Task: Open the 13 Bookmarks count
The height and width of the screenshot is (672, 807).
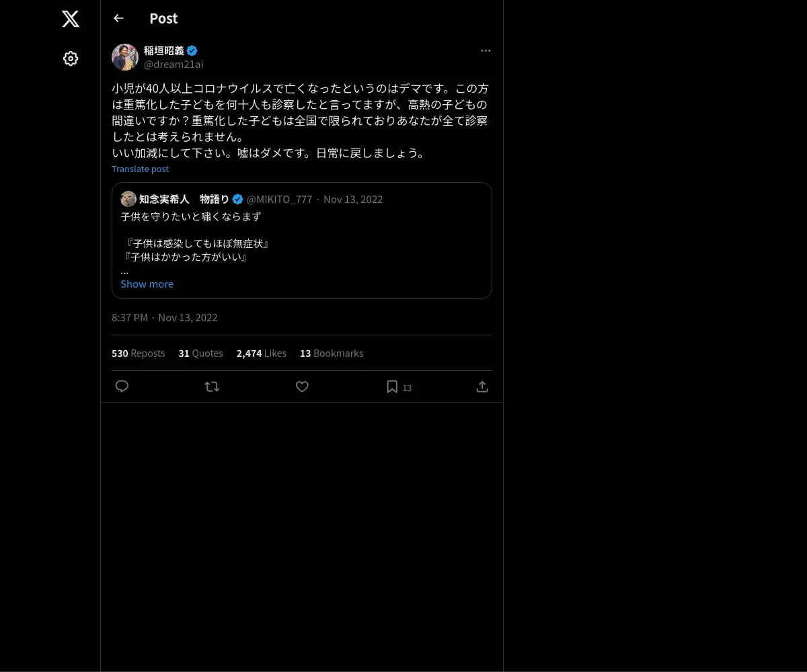Action: [331, 353]
